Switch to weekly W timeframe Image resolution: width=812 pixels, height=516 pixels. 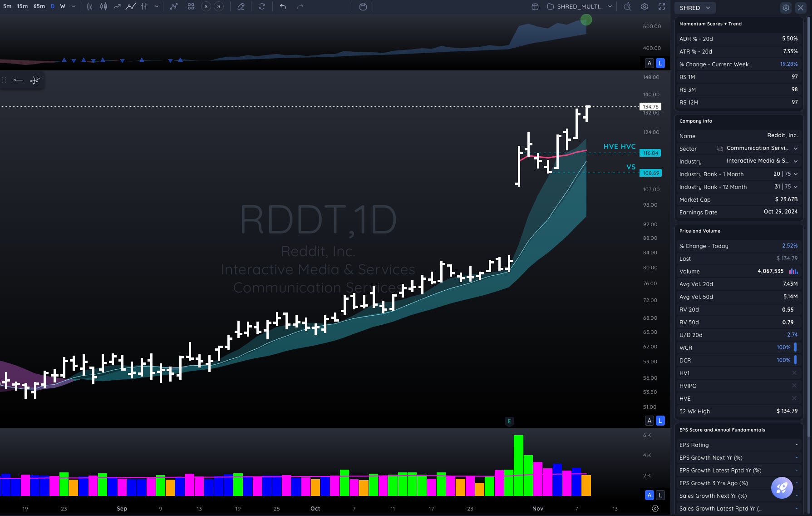click(63, 6)
